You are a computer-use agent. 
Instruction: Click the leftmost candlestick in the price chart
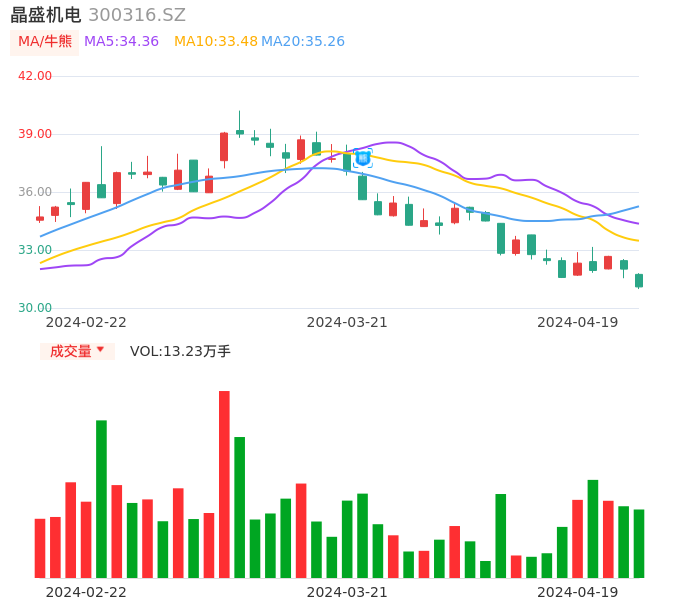coord(40,218)
